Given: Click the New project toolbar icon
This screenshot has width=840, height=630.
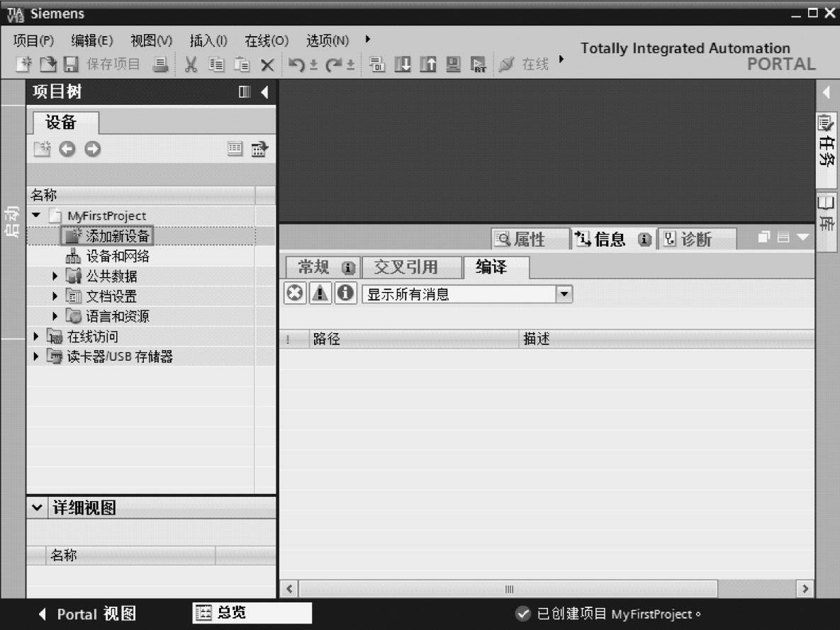Looking at the screenshot, I should [23, 64].
